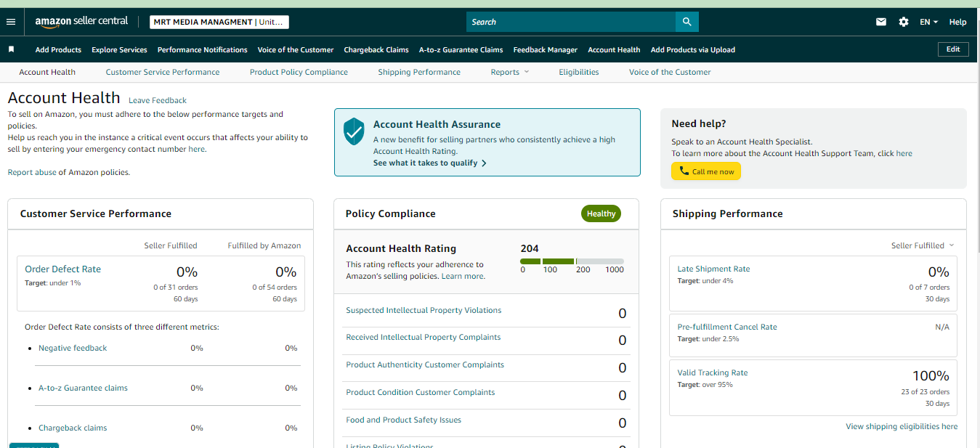Click the bookmark flag icon

click(11, 49)
